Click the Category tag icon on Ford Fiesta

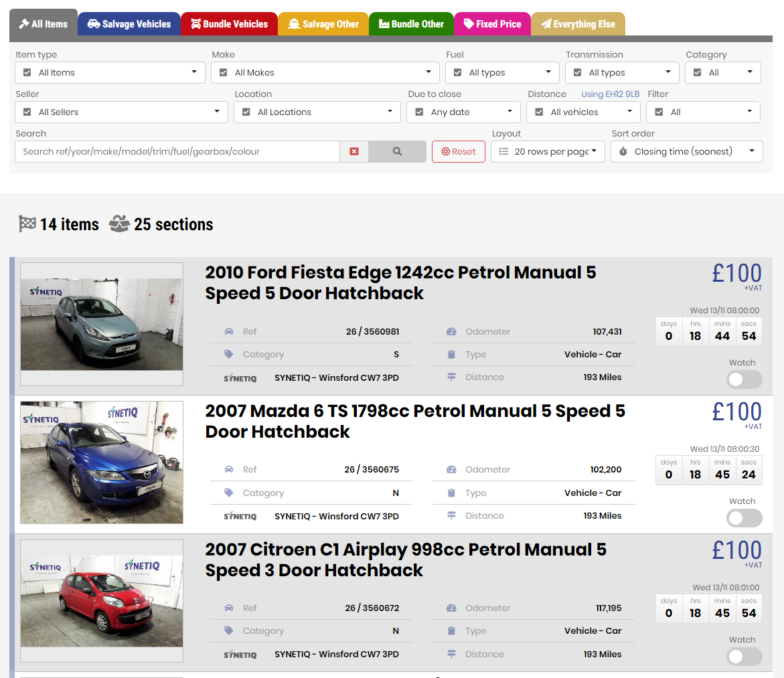[229, 354]
